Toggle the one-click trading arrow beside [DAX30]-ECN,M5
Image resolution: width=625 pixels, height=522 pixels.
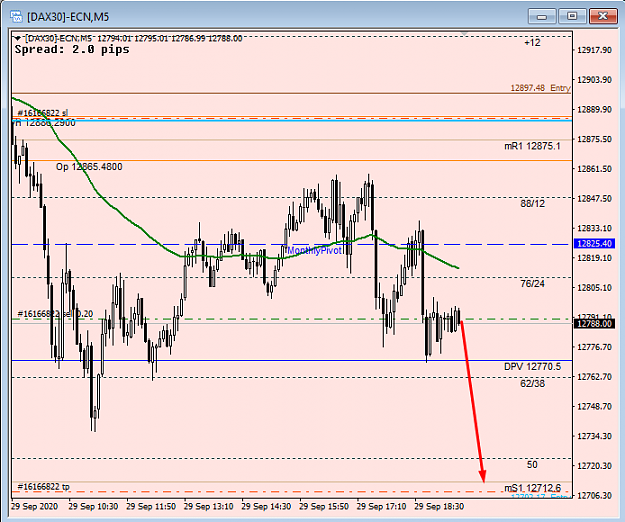17,38
